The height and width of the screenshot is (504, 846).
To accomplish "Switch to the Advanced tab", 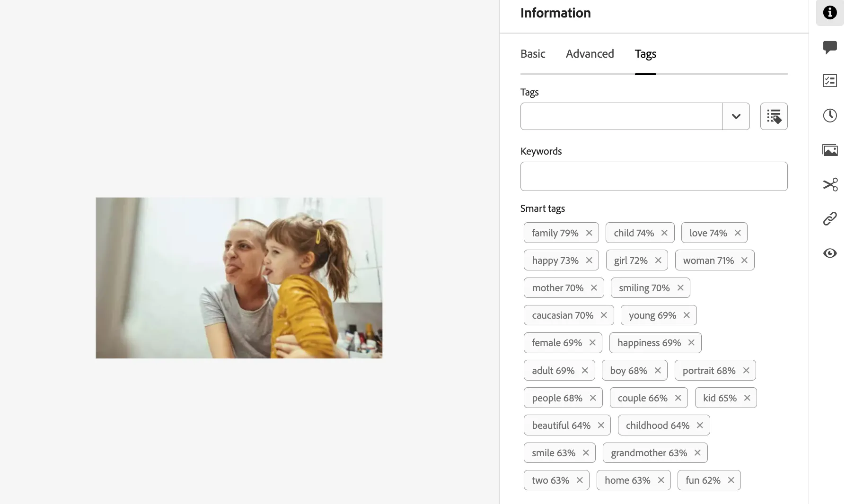I will (590, 54).
